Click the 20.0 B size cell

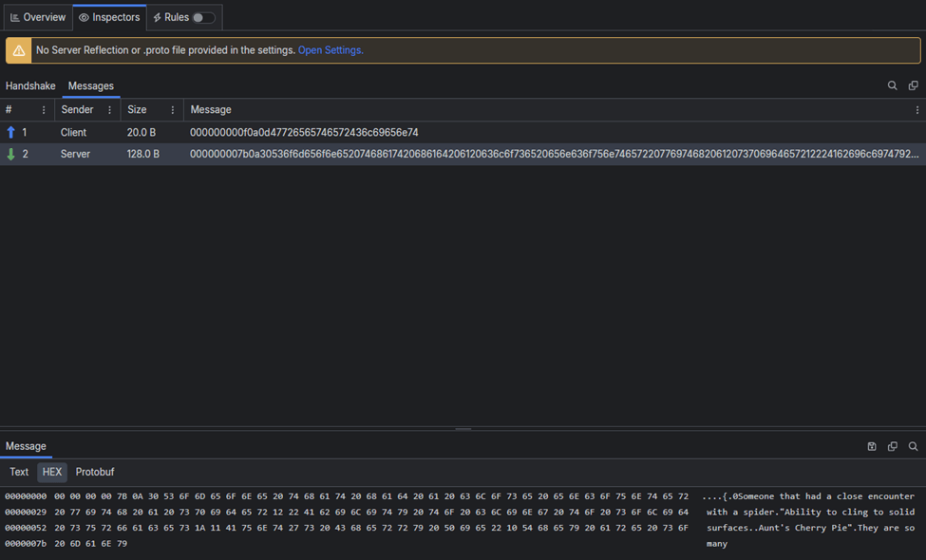[x=142, y=132]
